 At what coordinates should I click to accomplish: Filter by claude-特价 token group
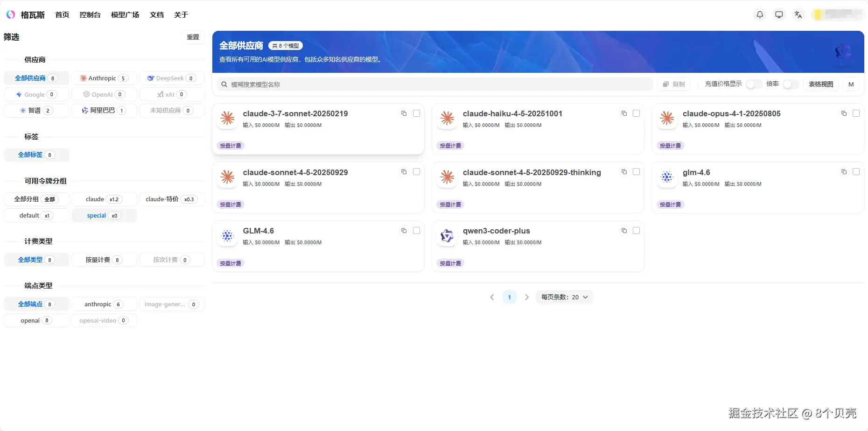pos(172,199)
